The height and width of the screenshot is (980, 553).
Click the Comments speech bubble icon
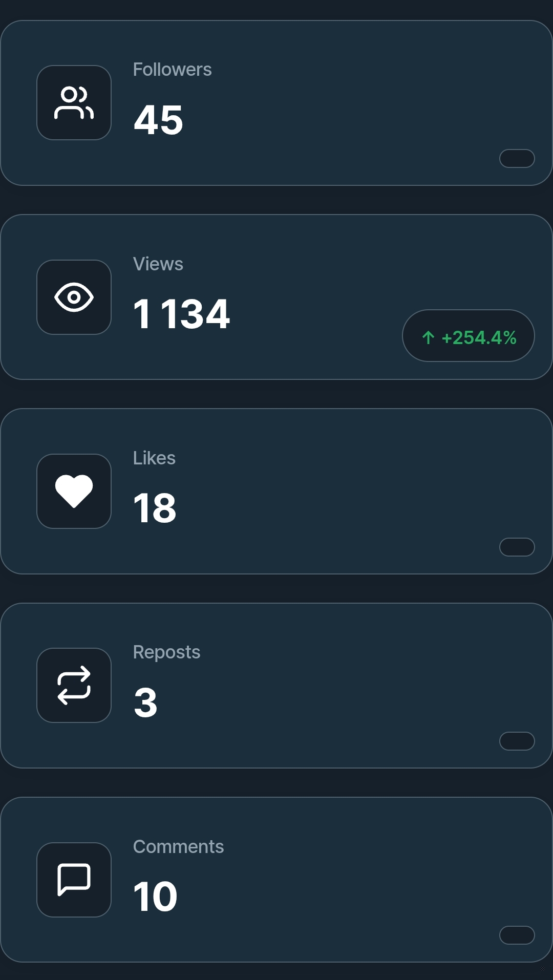pos(74,879)
